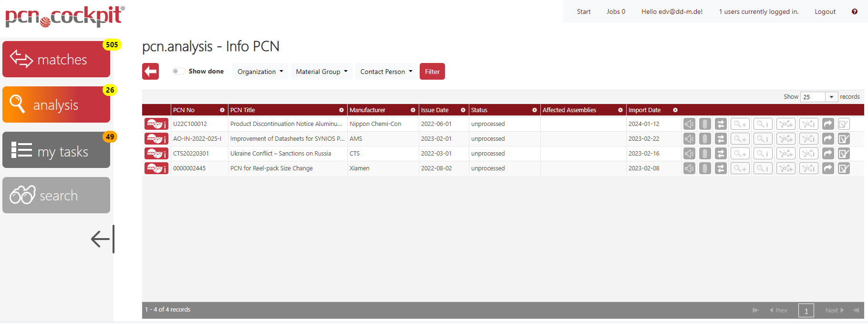Open the Material Group dropdown

[x=321, y=72]
